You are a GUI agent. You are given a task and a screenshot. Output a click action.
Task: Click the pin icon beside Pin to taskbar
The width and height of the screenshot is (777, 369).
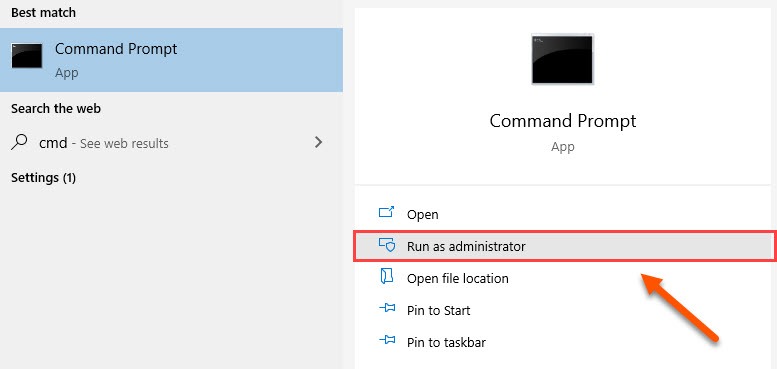(387, 340)
